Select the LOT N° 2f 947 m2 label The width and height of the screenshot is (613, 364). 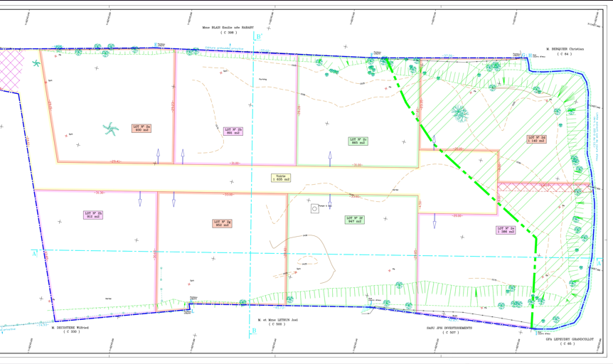point(355,220)
